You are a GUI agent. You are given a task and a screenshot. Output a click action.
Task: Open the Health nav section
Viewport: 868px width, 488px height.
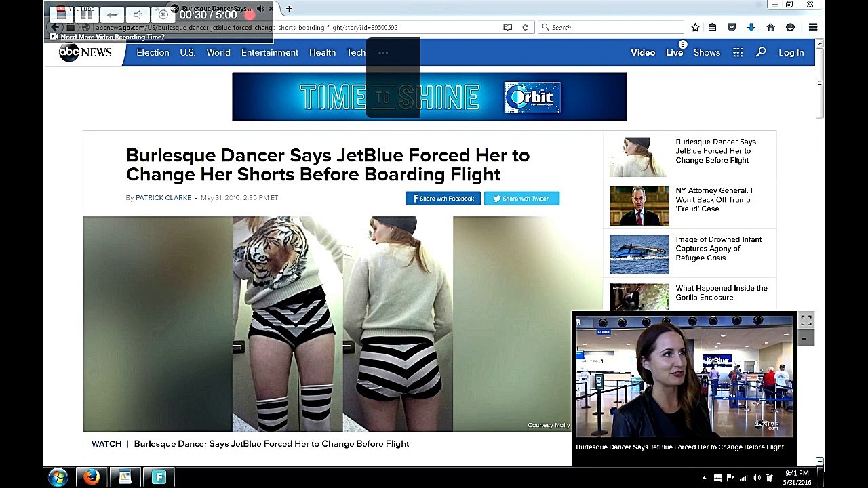pos(322,52)
